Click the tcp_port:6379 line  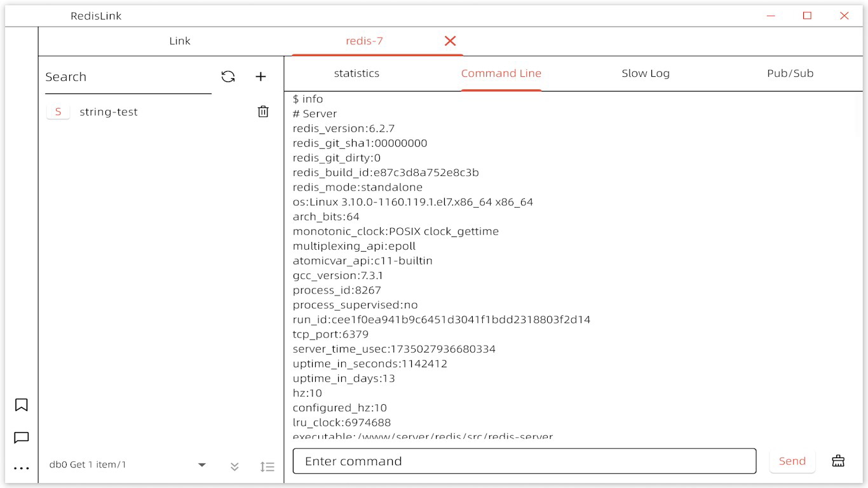[x=330, y=334]
